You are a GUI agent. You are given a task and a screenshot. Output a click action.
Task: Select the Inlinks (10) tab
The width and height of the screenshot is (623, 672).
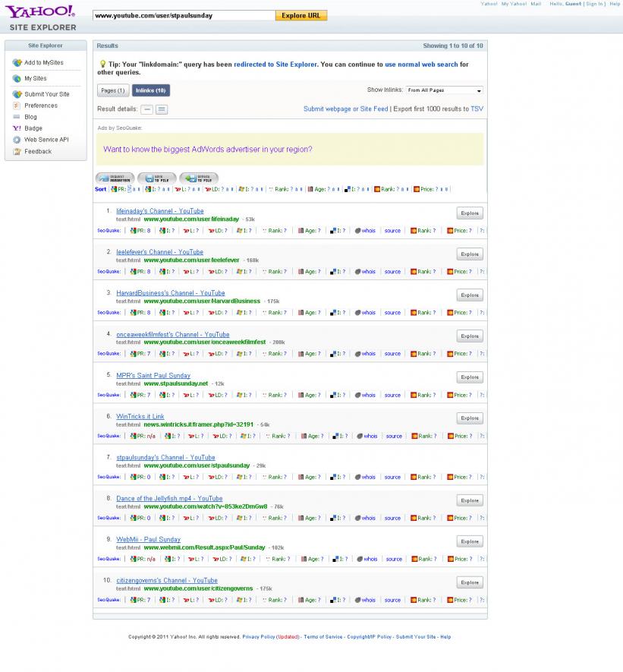150,90
